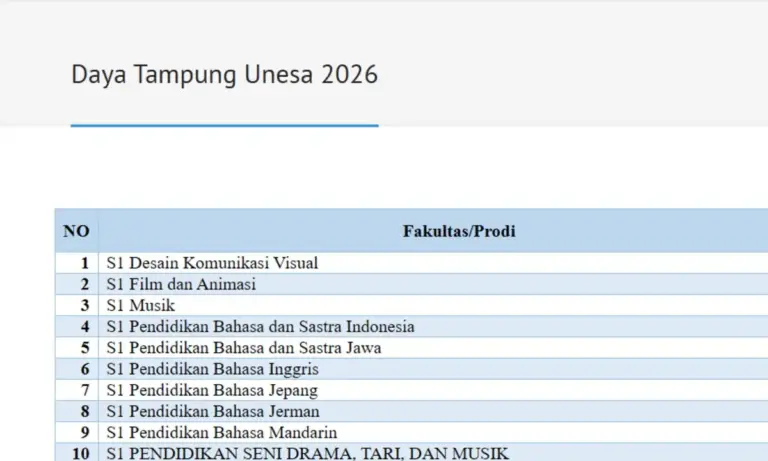Click number cell 1
Viewport: 768px width, 461px height.
[77, 263]
